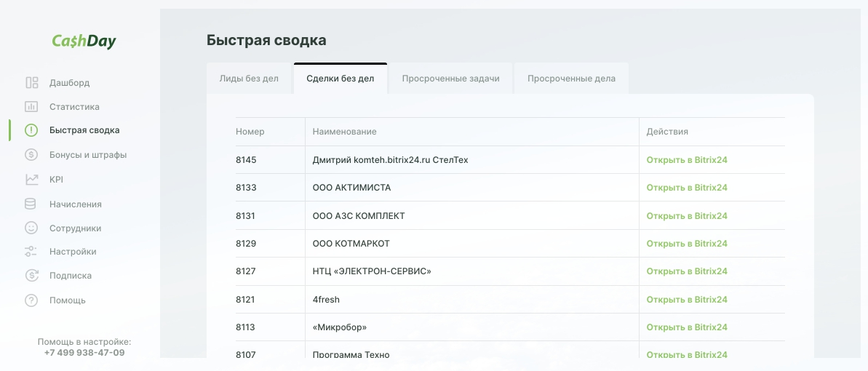Open НТЦ «ЭЛЕКТРОН-СЕРВИС» in Bitrix24
The height and width of the screenshot is (371, 868).
click(x=686, y=271)
